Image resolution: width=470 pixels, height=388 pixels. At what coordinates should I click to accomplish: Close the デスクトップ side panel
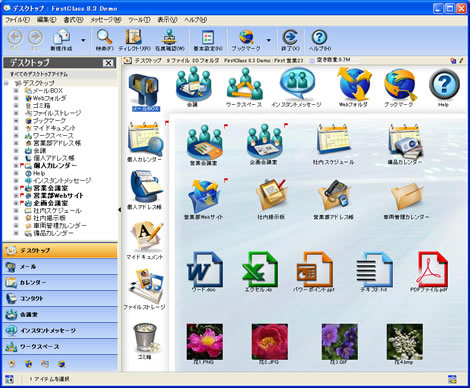[x=108, y=63]
